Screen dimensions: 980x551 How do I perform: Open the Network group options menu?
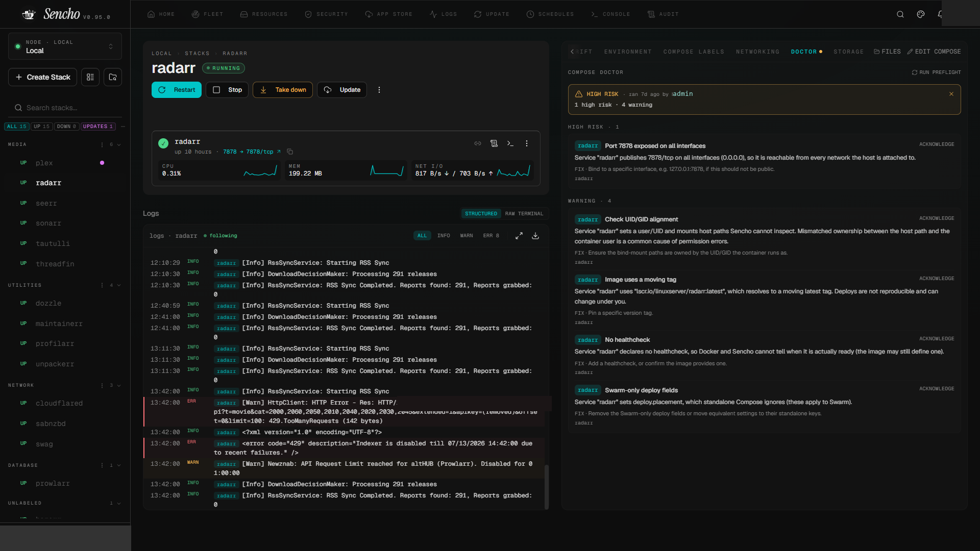[x=102, y=385]
